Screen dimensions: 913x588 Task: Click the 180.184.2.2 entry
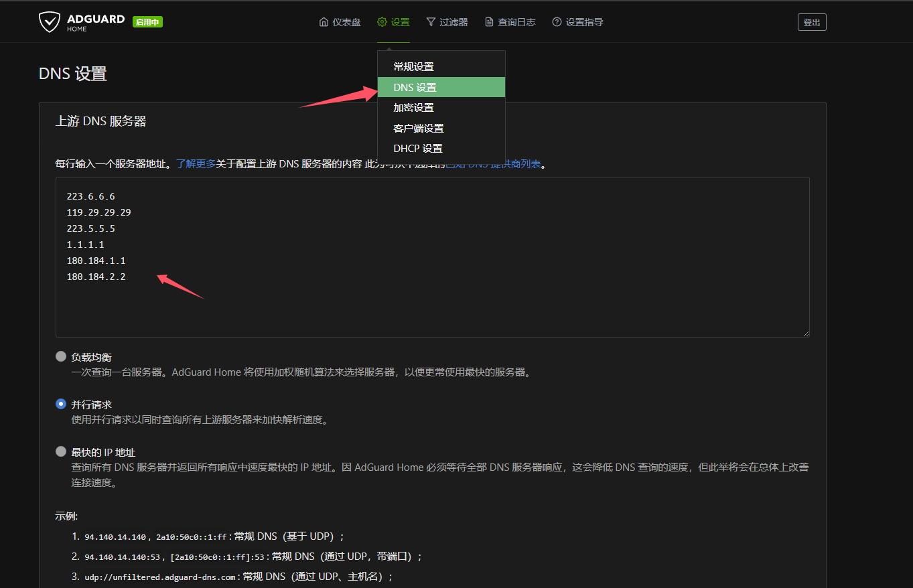tap(96, 277)
